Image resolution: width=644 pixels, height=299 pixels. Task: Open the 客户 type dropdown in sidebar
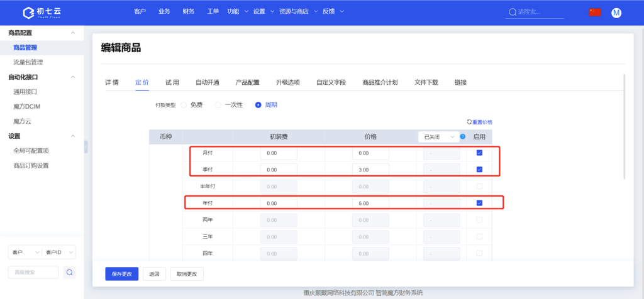[25, 253]
